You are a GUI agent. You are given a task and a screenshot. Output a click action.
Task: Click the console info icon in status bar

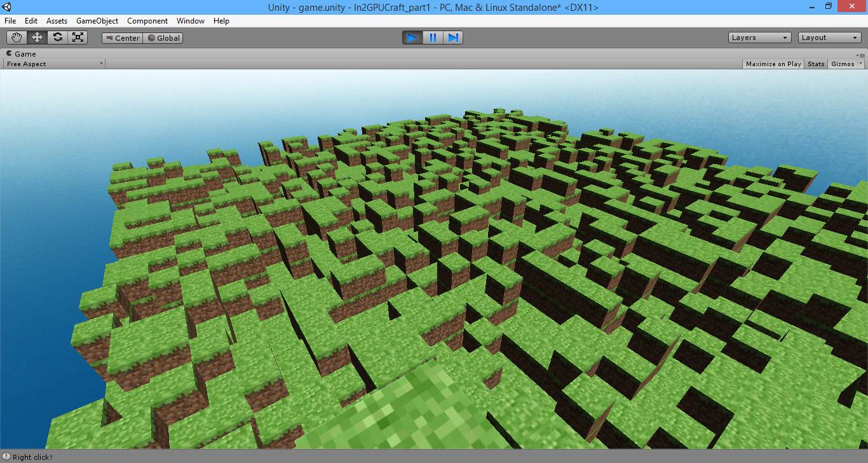6,457
